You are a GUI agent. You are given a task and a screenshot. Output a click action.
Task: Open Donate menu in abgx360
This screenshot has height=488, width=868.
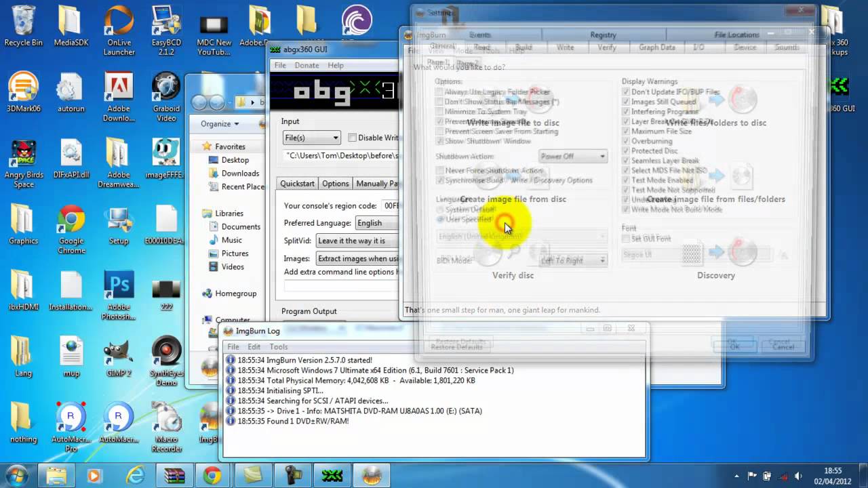click(x=307, y=65)
